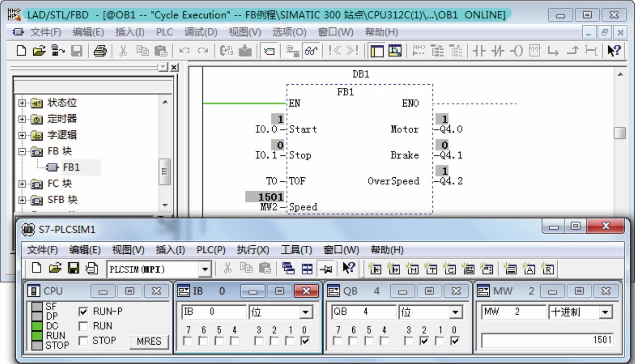
Task: Open the IB 0 format dropdown
Action: pos(306,312)
